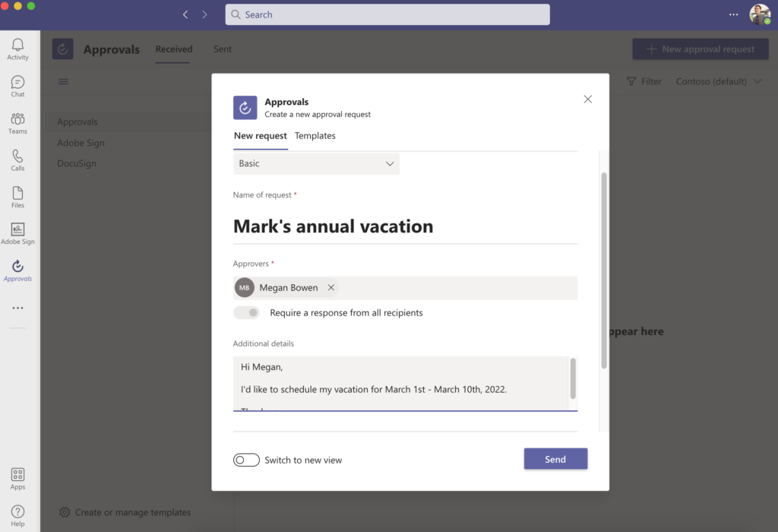Screen dimensions: 778x532
Task: Select the New request tab
Action: pyautogui.click(x=261, y=135)
